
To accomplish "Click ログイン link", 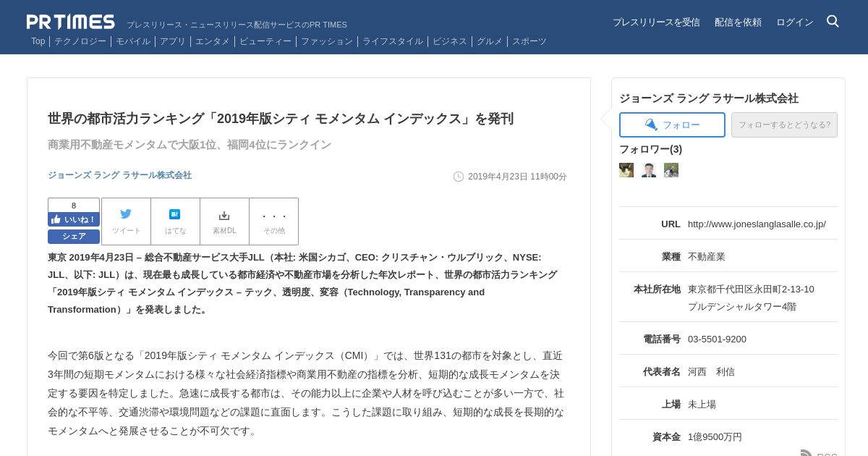I will (795, 22).
